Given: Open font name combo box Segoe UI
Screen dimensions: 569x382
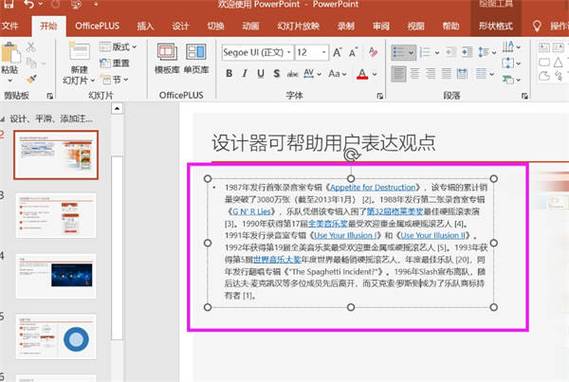Looking at the screenshot, I should [x=257, y=53].
